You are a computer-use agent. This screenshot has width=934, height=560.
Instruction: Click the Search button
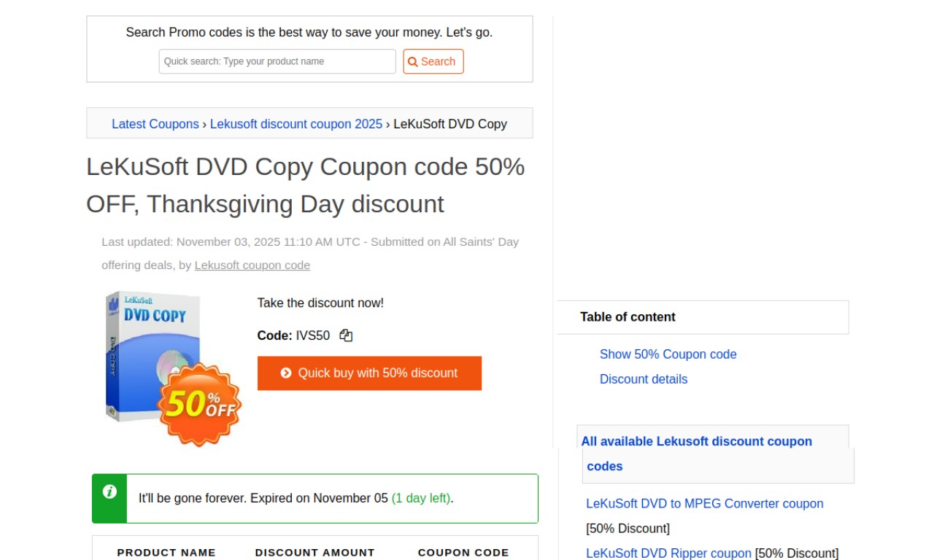point(433,61)
